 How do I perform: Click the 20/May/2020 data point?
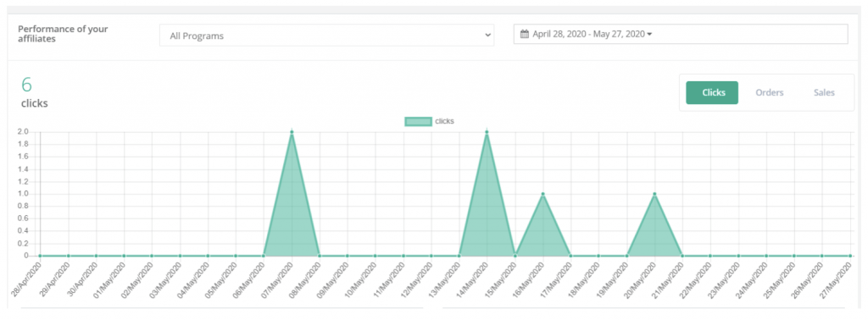(x=655, y=194)
